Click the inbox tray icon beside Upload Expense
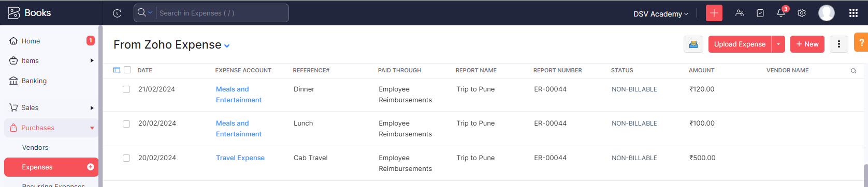868x187 pixels. point(693,44)
